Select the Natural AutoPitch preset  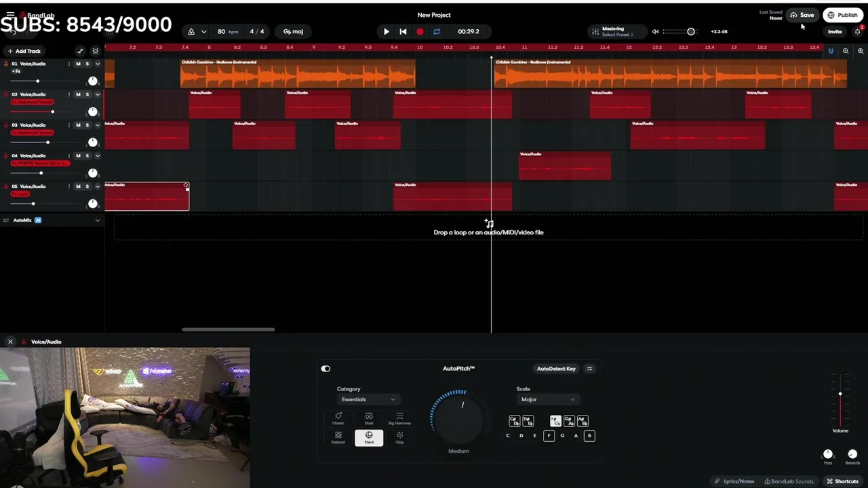tap(338, 438)
